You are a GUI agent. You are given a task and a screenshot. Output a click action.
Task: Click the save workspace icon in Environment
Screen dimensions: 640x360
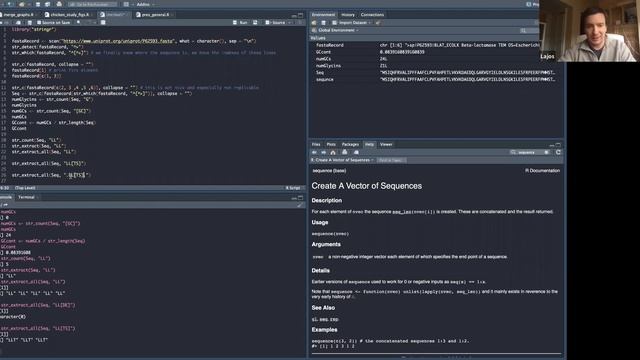click(x=324, y=23)
